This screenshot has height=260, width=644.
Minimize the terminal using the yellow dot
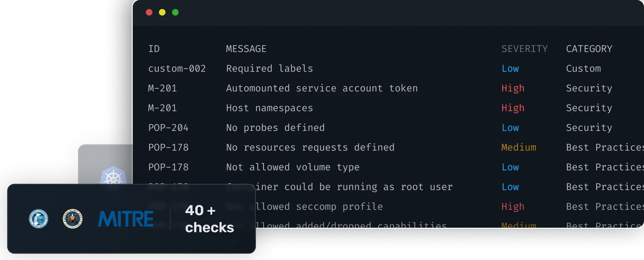pos(162,12)
